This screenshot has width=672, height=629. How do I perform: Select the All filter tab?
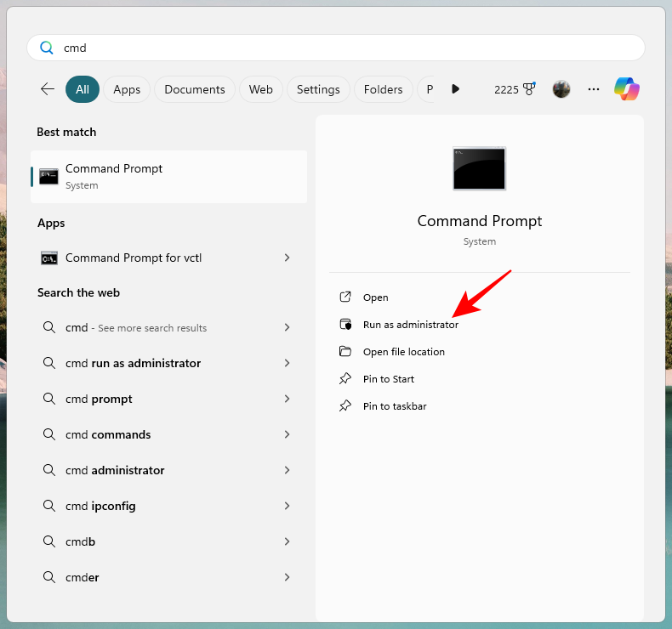(x=83, y=89)
